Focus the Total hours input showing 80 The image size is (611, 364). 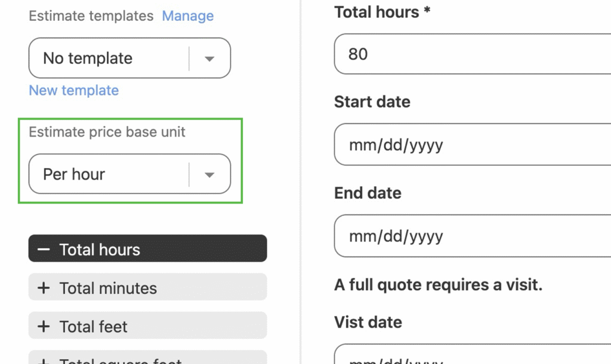tap(471, 54)
